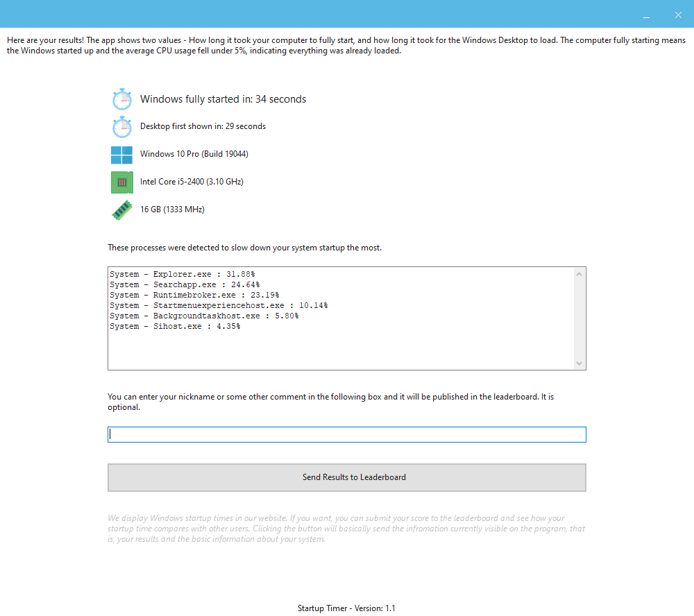Screen dimensions: 694x616
Task: Select the Sihost.exe : 4.35% line
Action: pos(175,326)
